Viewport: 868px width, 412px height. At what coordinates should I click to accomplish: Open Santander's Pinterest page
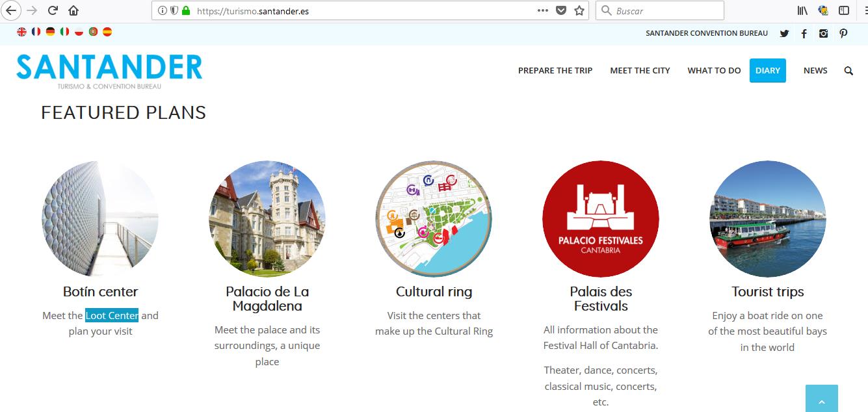tap(843, 34)
